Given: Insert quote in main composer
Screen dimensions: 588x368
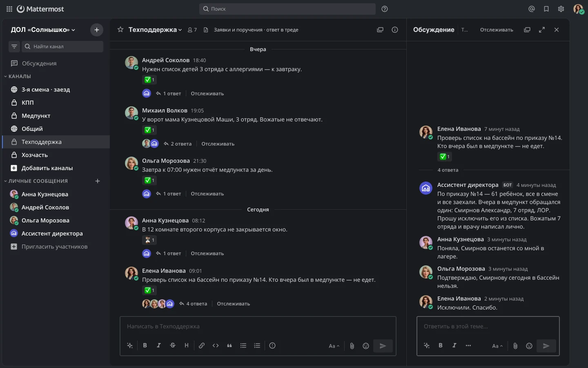Looking at the screenshot, I should click(x=229, y=346).
